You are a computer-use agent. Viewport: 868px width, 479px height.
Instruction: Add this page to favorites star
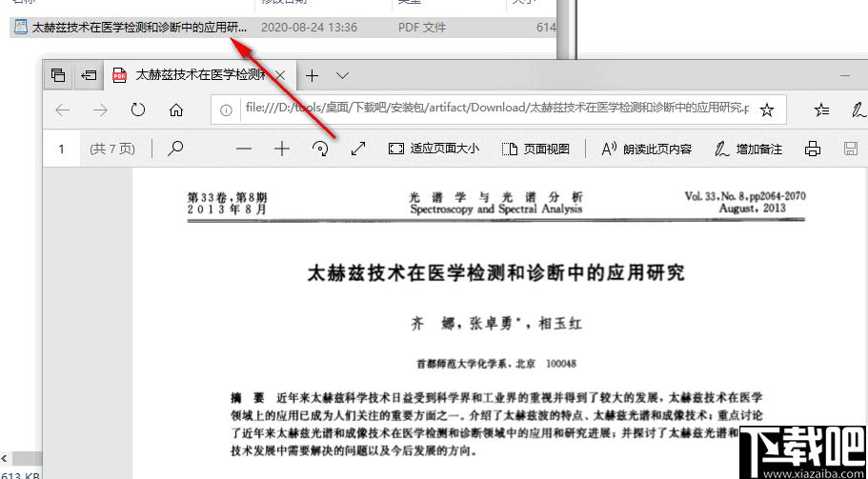767,110
